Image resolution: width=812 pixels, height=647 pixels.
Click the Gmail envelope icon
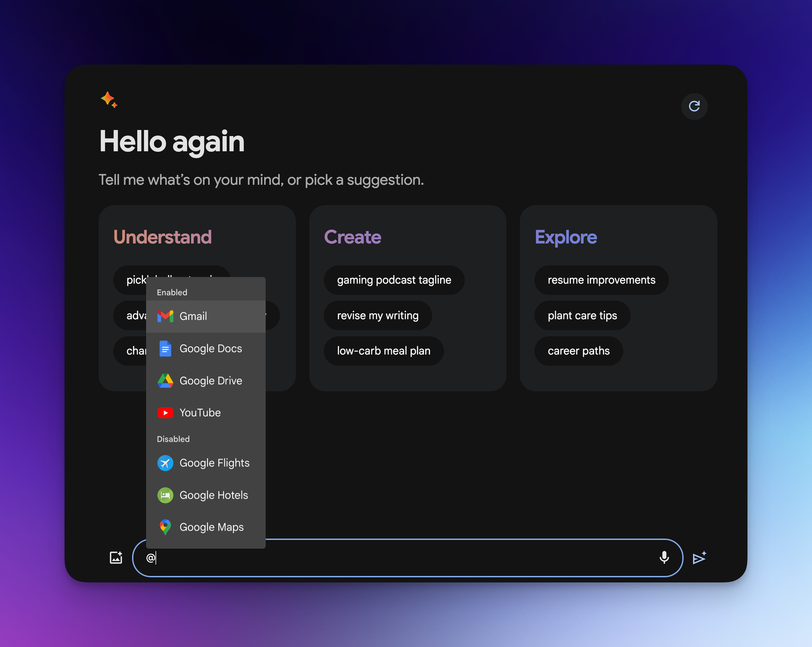[x=165, y=316]
